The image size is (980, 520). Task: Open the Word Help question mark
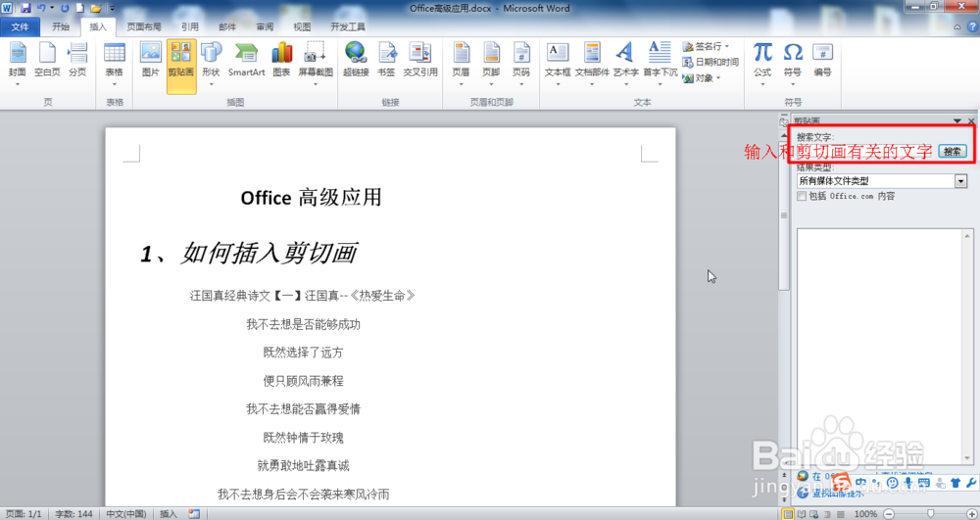point(972,26)
